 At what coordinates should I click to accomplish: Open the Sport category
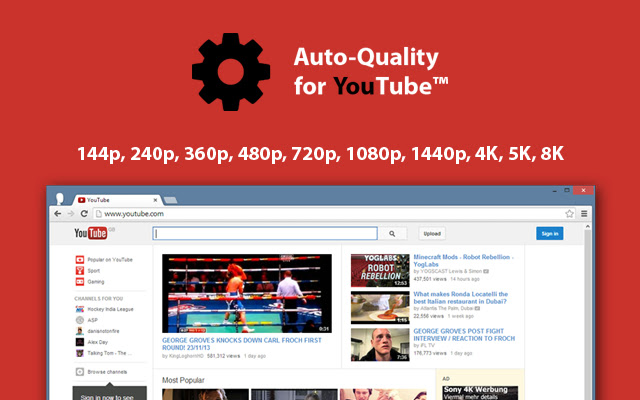pyautogui.click(x=93, y=270)
